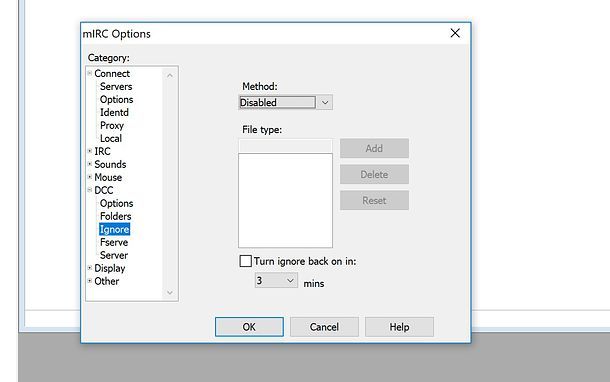Select Folders under DCC
The height and width of the screenshot is (382, 610).
pos(116,216)
